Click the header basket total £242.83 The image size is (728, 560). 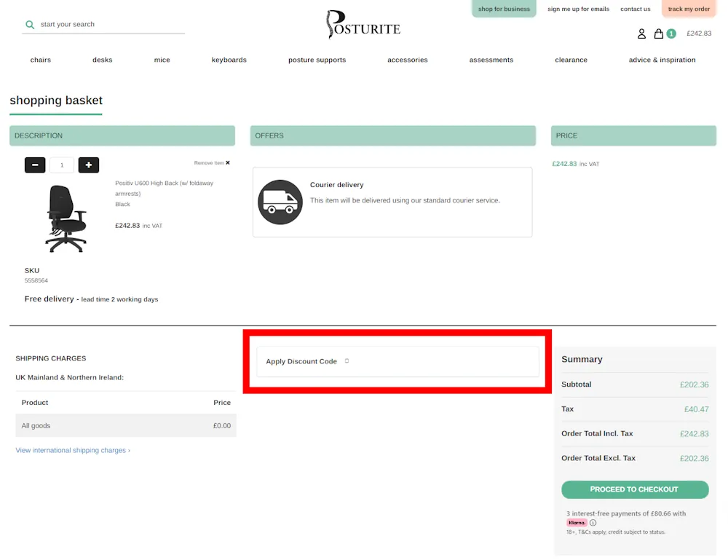coord(699,33)
